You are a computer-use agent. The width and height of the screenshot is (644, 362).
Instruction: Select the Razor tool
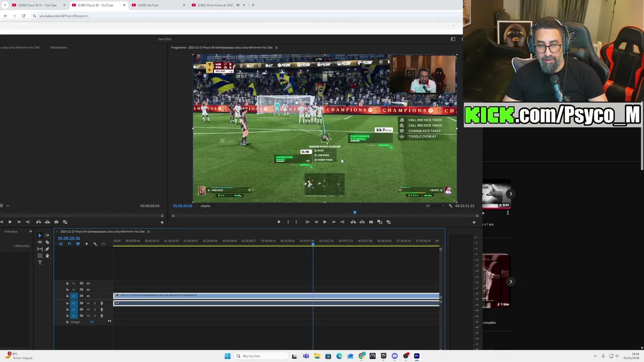coord(47,242)
